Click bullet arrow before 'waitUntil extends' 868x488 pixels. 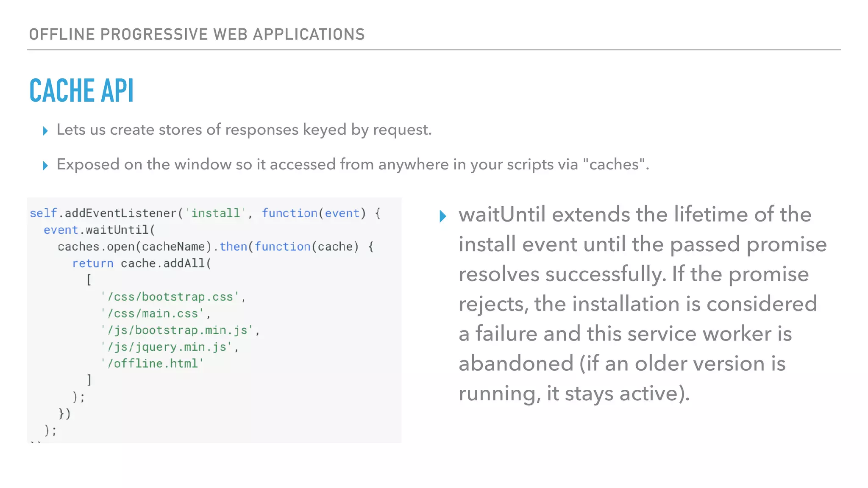(x=443, y=216)
